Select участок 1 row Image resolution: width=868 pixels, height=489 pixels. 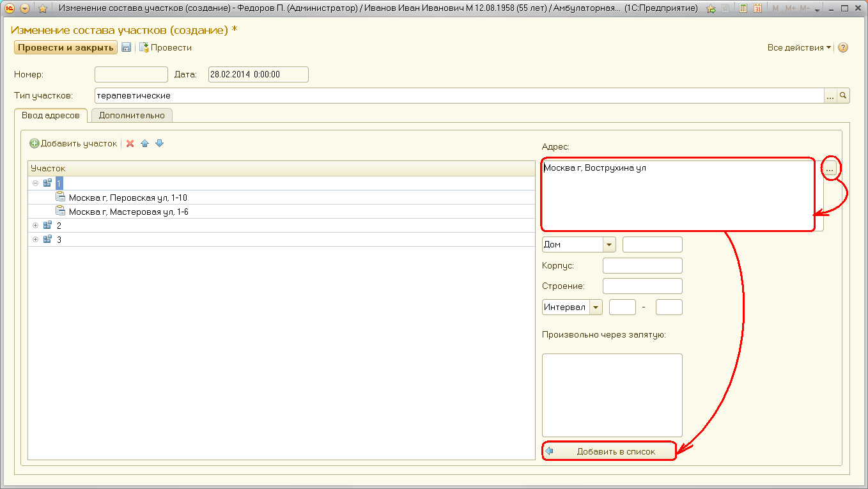coord(281,183)
